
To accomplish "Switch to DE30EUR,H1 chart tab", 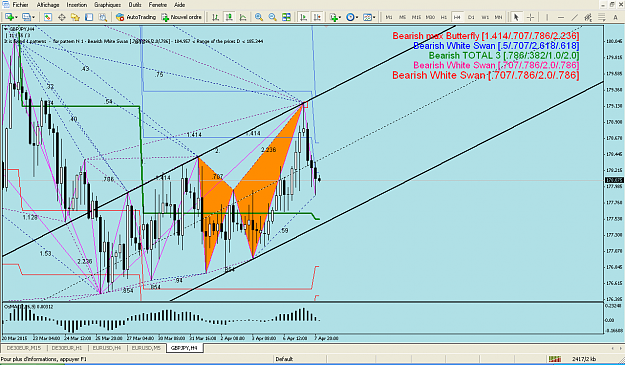I will tap(66, 348).
